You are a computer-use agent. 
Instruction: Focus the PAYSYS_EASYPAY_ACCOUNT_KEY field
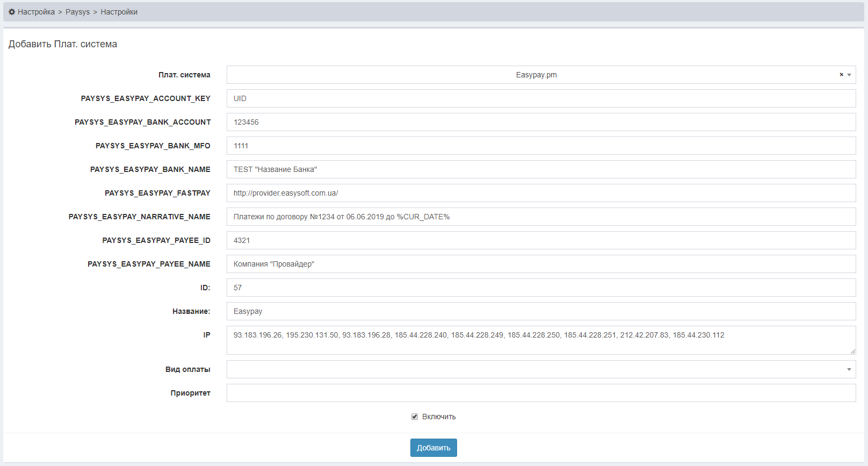point(541,98)
